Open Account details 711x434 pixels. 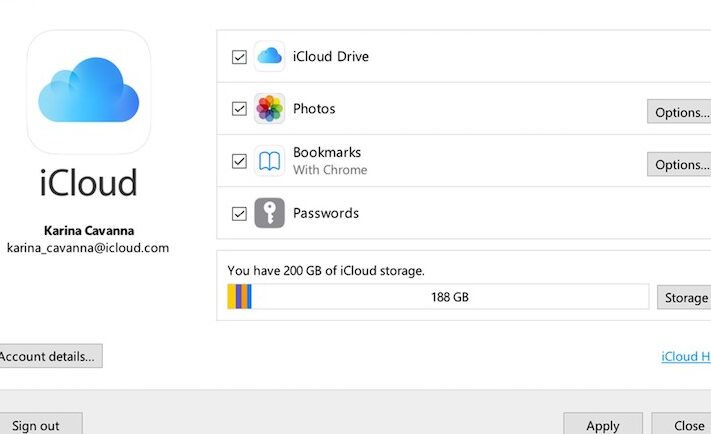pos(49,356)
